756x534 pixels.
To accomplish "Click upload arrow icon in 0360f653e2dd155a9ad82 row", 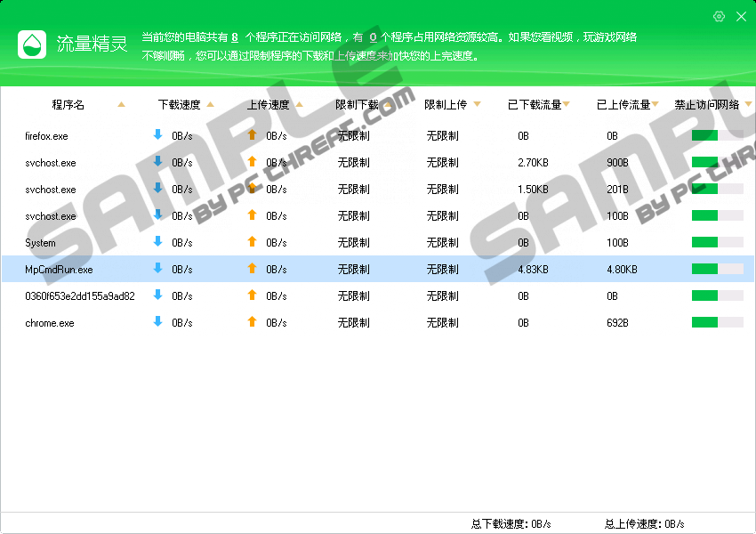I will tap(252, 295).
